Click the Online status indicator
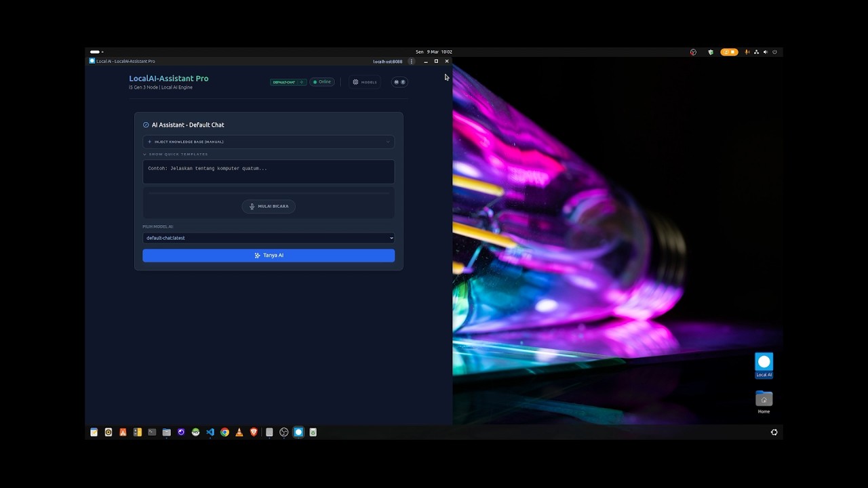Screen dimensions: 868x488 pos(322,82)
